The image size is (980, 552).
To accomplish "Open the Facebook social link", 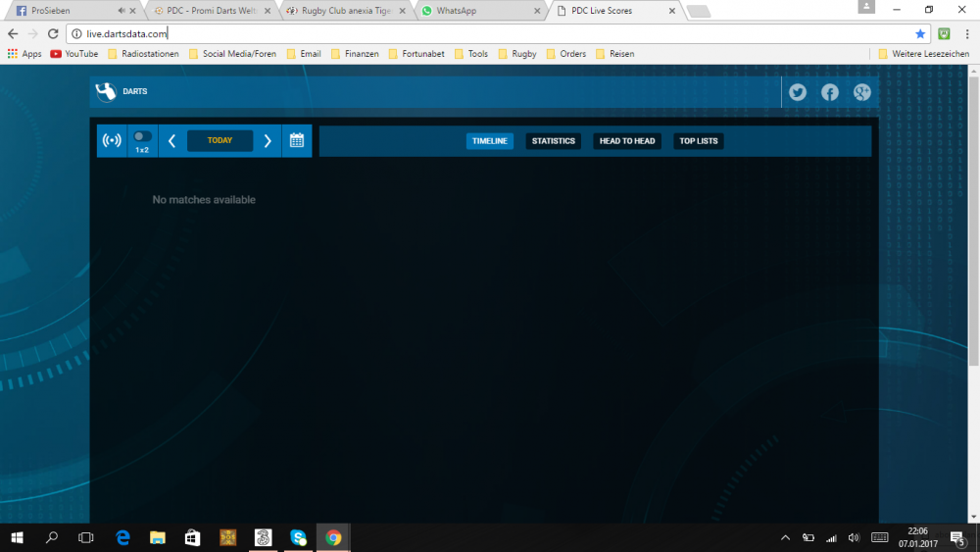I will 830,92.
